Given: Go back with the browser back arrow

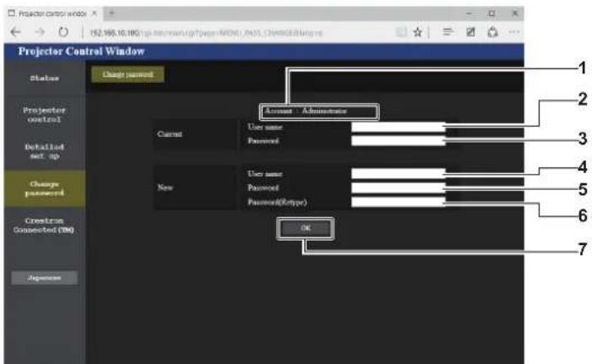Looking at the screenshot, I should [x=16, y=32].
